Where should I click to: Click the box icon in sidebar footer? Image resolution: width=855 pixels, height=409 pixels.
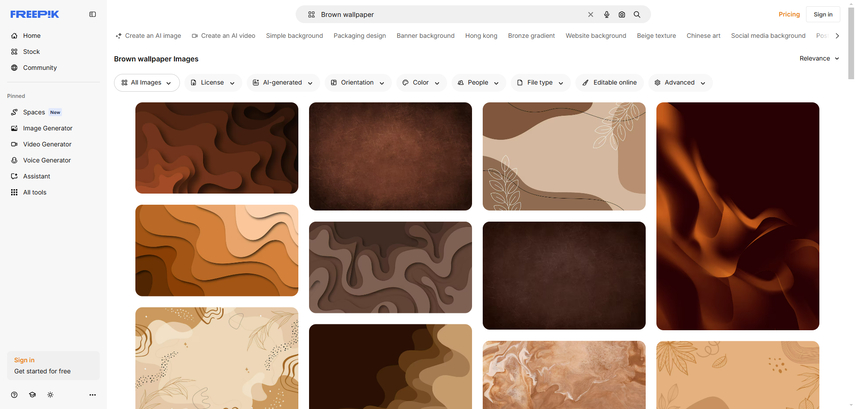(32, 395)
